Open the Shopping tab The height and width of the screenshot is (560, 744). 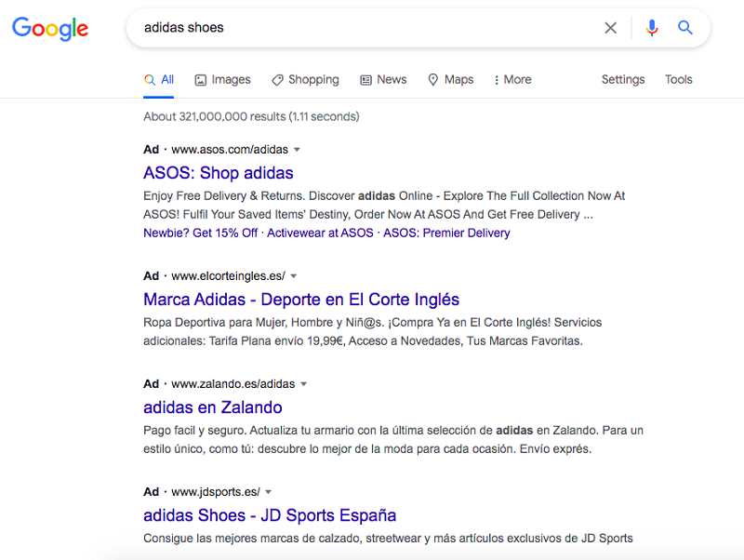(305, 80)
